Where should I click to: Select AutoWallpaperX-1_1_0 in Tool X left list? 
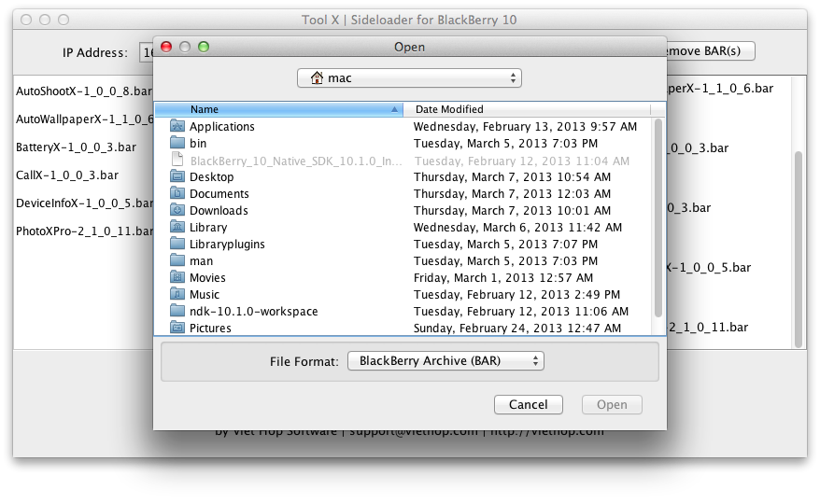85,119
